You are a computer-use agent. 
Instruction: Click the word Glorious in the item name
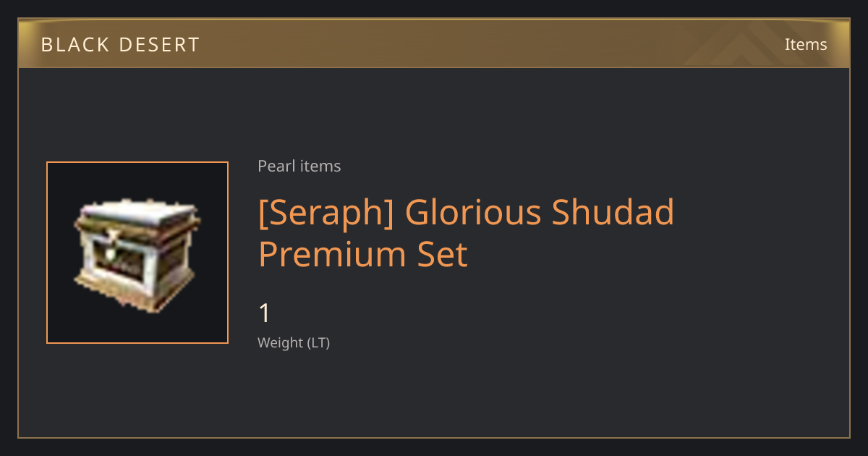pos(474,212)
